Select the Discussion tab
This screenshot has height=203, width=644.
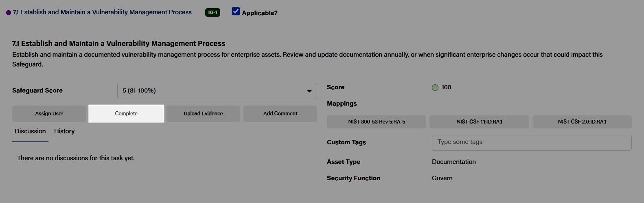pos(30,131)
